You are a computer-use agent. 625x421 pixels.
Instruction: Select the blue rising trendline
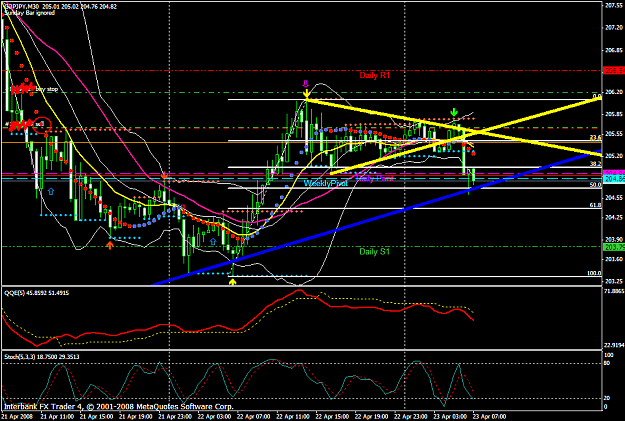click(376, 217)
